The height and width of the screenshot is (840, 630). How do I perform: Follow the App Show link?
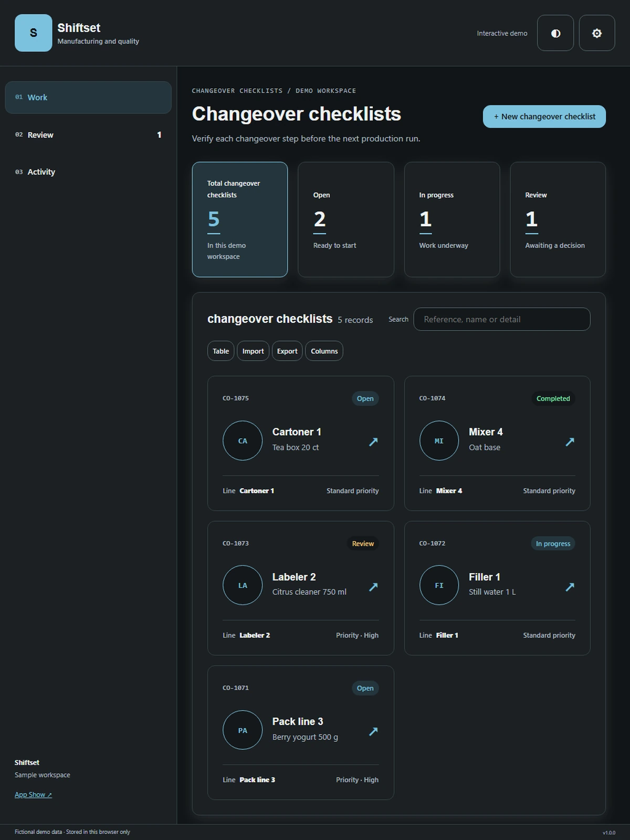pos(33,795)
